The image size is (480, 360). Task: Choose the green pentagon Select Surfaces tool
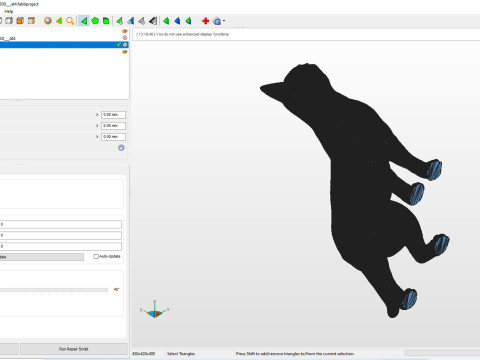(x=95, y=21)
